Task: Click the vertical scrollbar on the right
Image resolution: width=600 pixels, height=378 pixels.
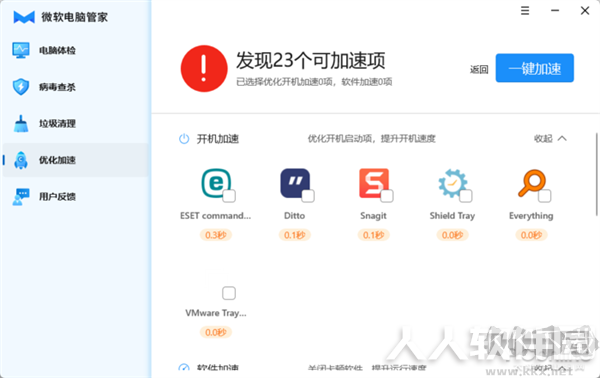Action: click(x=597, y=174)
